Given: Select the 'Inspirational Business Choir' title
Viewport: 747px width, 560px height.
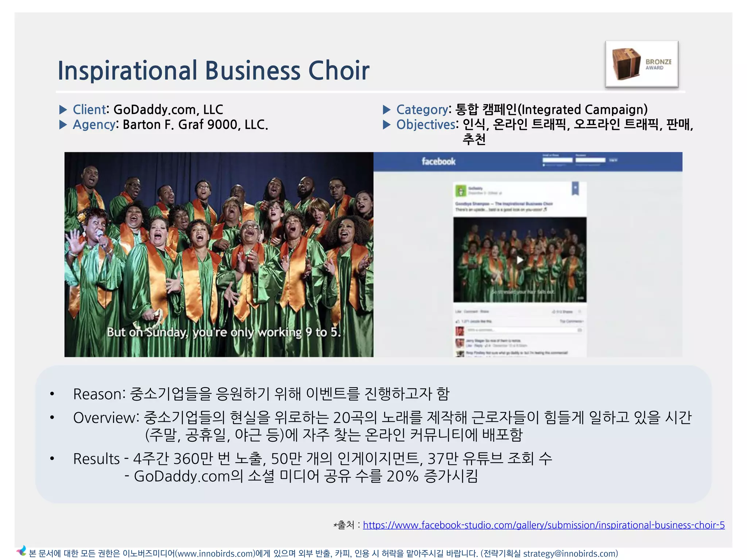Looking at the screenshot, I should 214,70.
